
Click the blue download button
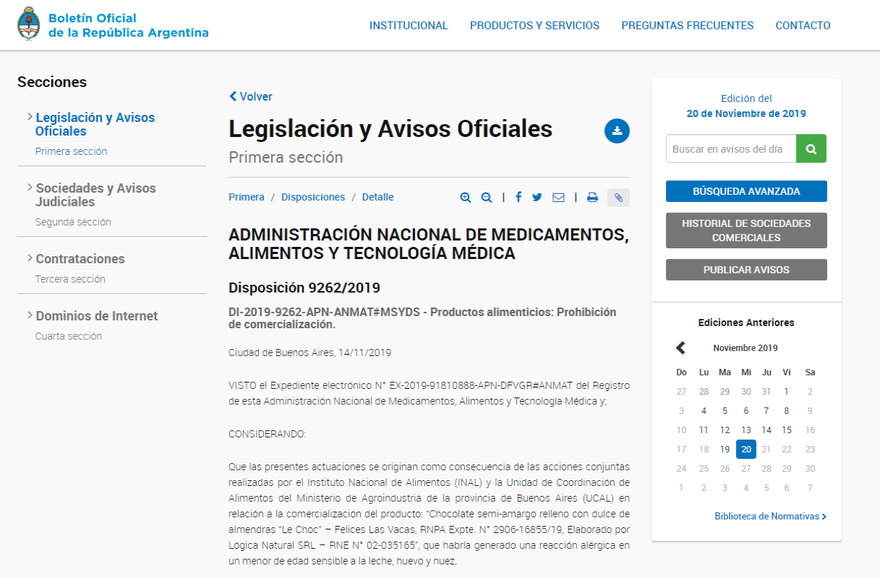pyautogui.click(x=617, y=131)
